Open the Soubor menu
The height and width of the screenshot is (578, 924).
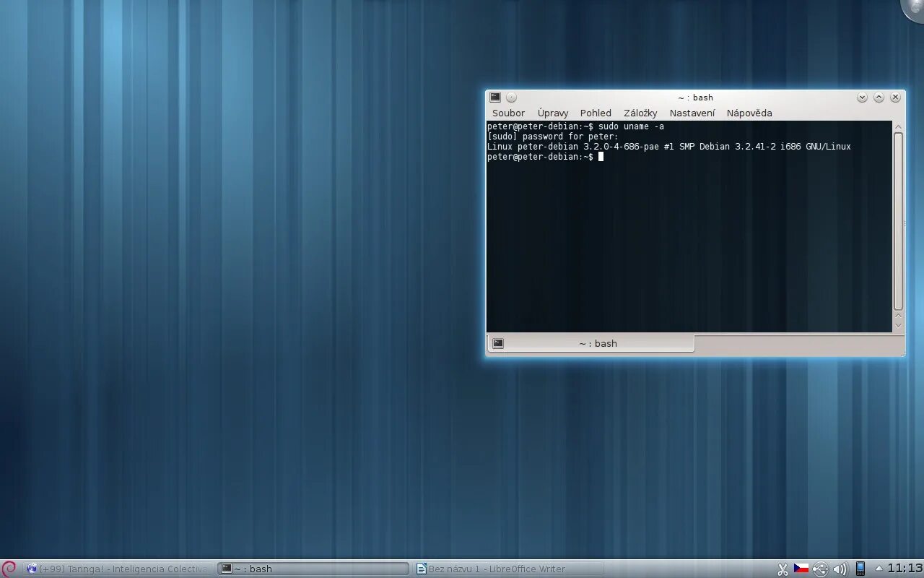coord(508,113)
